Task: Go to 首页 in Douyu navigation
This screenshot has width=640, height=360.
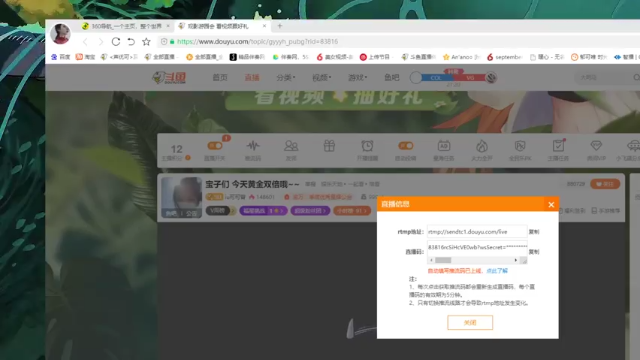Action: [x=220, y=78]
